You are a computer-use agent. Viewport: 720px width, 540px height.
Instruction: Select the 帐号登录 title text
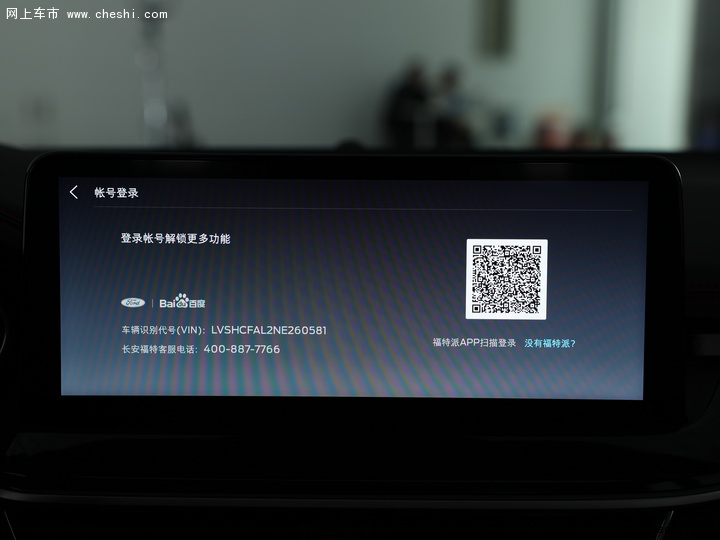tap(117, 193)
